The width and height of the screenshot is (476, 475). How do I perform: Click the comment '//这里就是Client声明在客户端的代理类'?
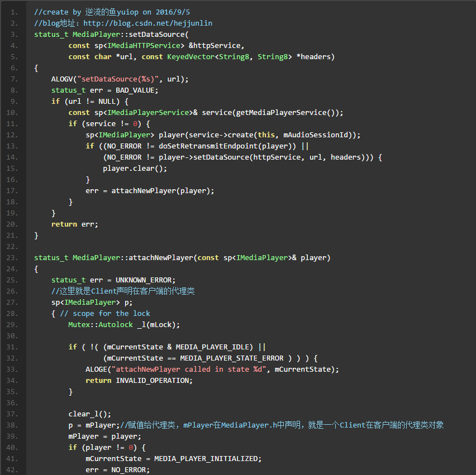[123, 291]
